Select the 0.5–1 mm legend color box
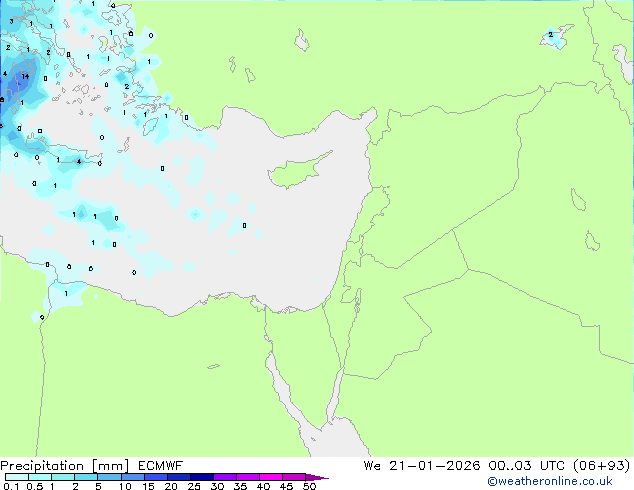 tap(40, 477)
